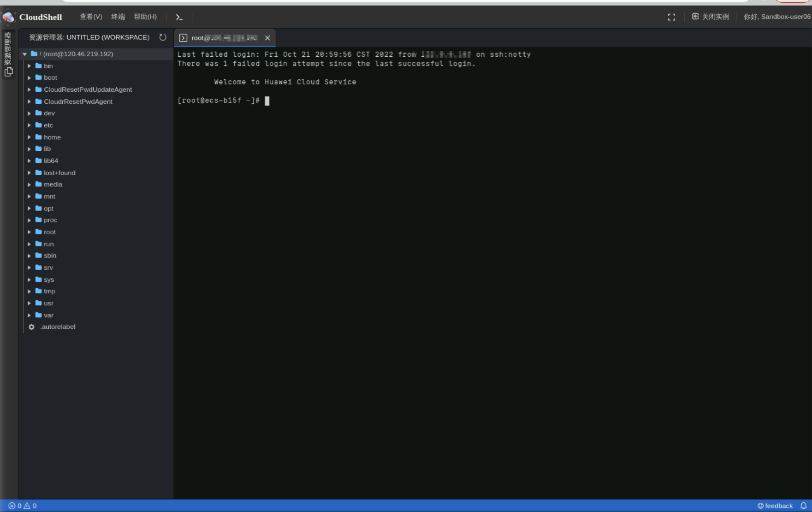Open the 帮助(H) menu
The image size is (812, 512).
[x=145, y=17]
